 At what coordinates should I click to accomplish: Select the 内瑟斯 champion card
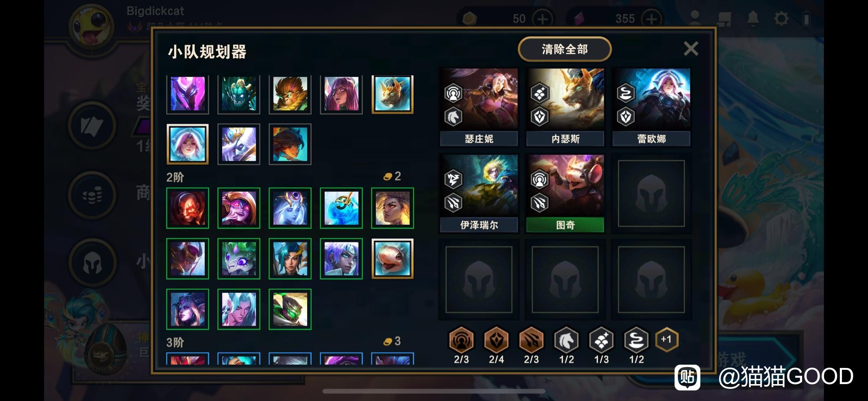click(x=565, y=107)
